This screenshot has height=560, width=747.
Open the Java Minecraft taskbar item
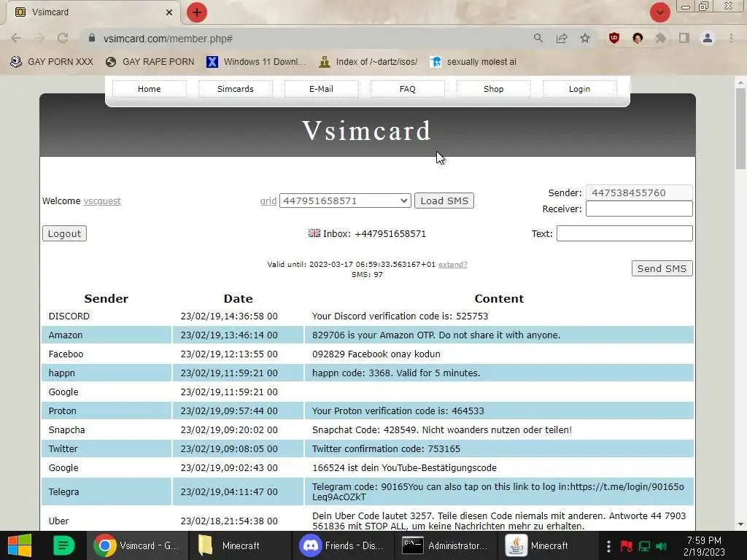[549, 545]
